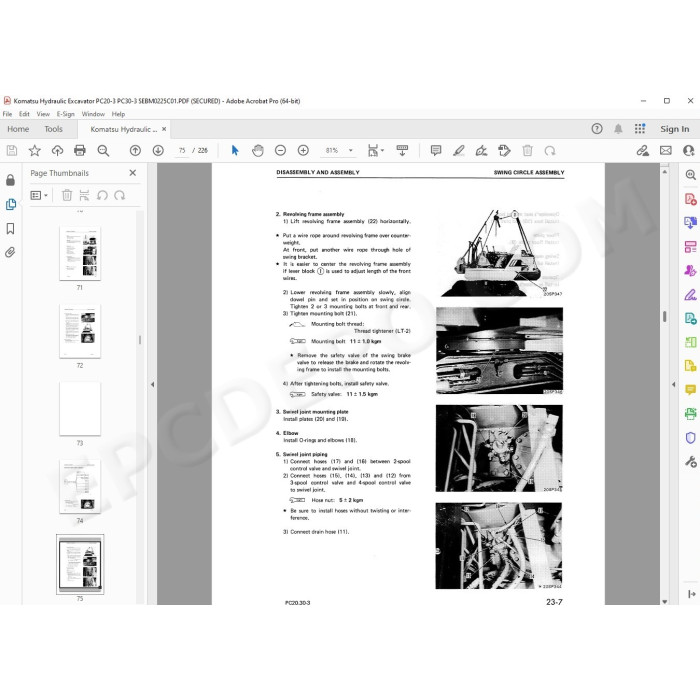Open notifications bell icon
The height and width of the screenshot is (700, 700).
click(618, 129)
